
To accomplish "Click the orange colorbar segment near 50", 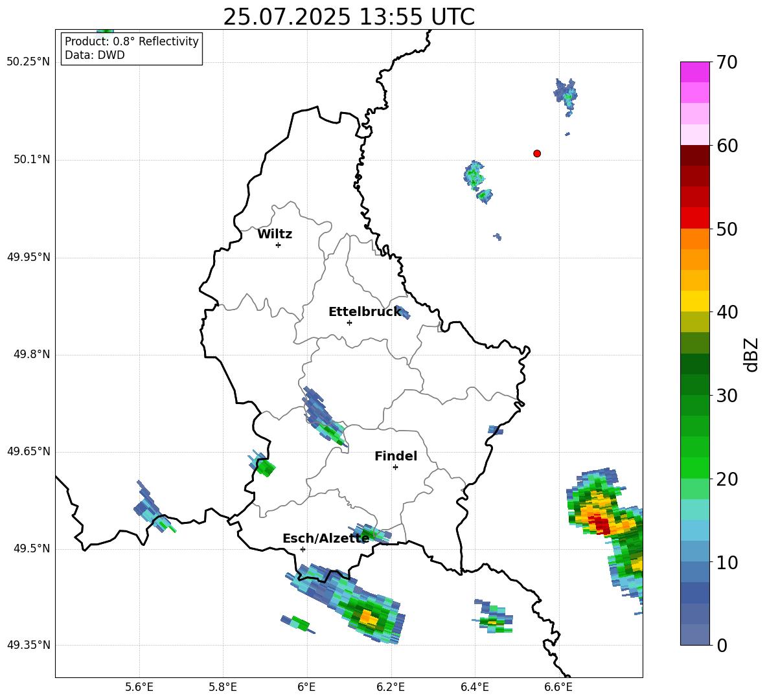I will pyautogui.click(x=694, y=238).
